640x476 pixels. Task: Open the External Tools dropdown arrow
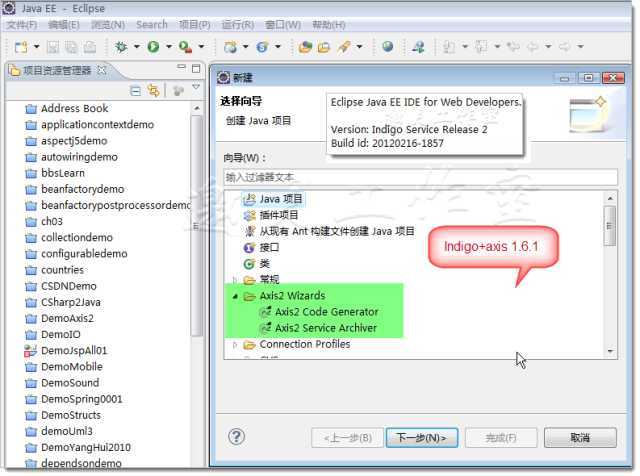pyautogui.click(x=201, y=47)
